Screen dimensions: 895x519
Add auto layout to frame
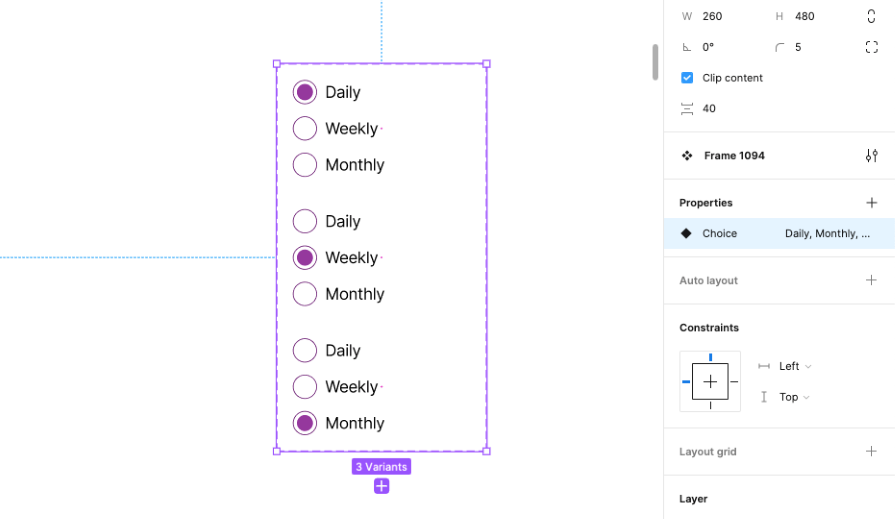[871, 281]
